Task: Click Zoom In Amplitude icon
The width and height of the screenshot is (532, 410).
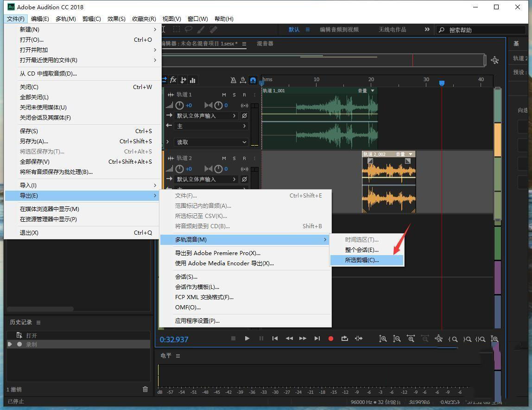Action: pos(383,339)
